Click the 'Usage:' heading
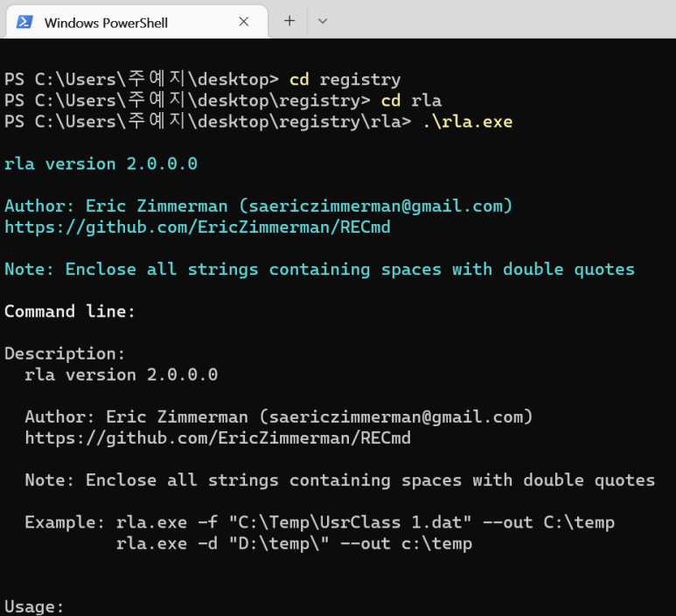The width and height of the screenshot is (676, 616). click(x=34, y=607)
